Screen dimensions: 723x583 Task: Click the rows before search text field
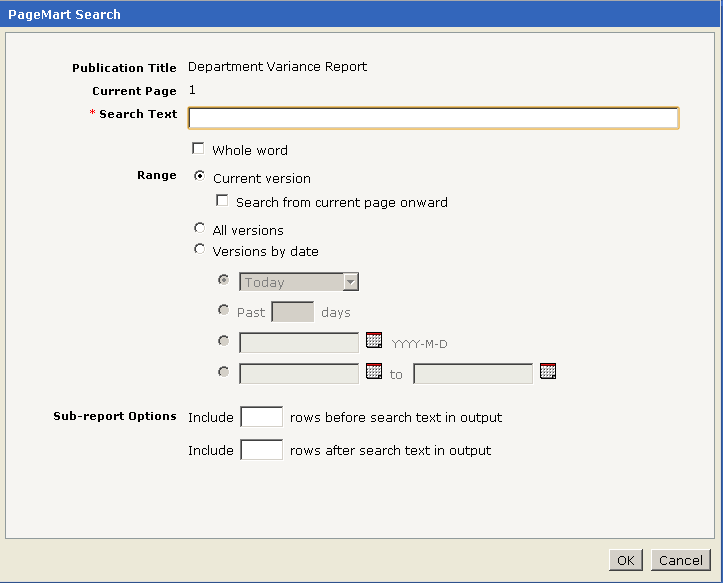[x=261, y=417]
